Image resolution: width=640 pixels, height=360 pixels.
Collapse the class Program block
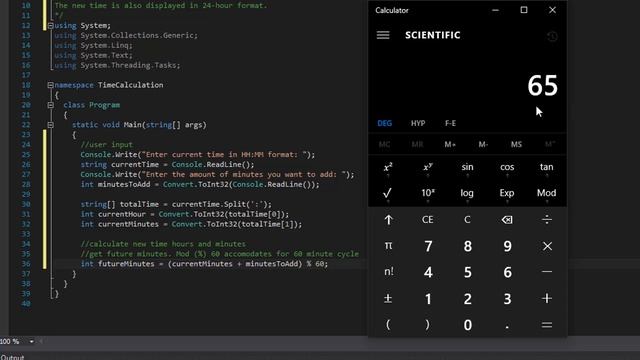[50, 105]
